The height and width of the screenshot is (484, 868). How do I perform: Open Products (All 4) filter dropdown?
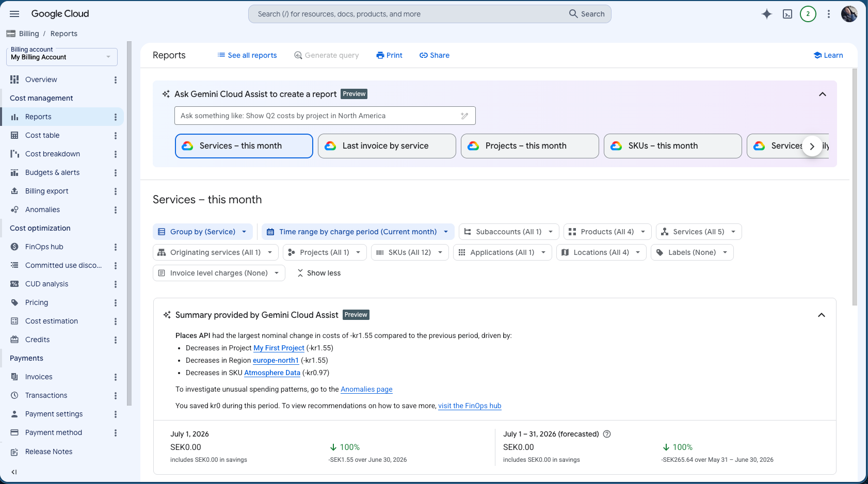(x=607, y=232)
